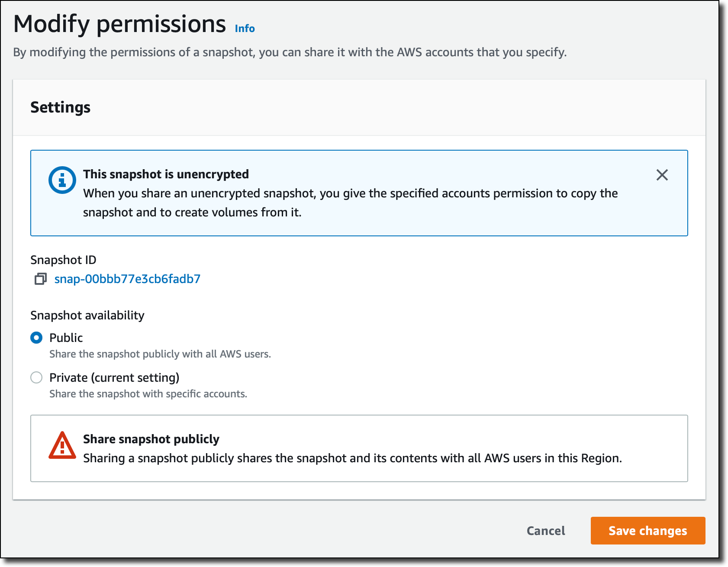
Task: Click the red warning triangle icon
Action: coord(62,445)
